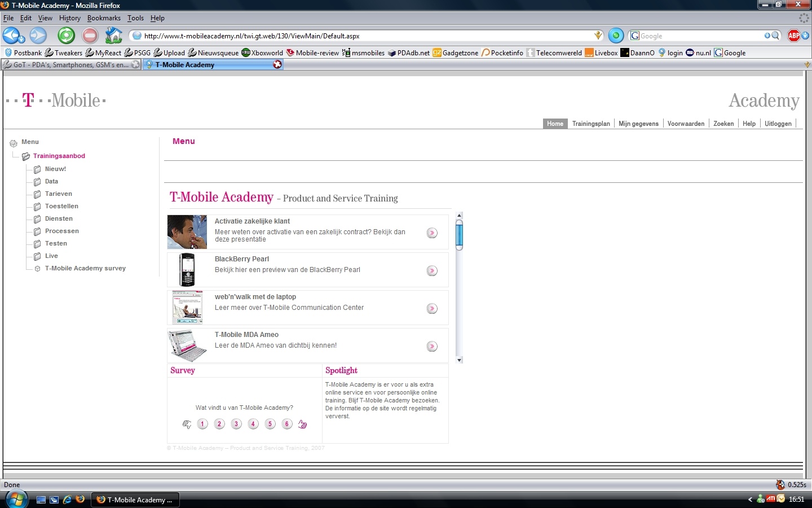Open the Voorwaarden page
Image resolution: width=812 pixels, height=508 pixels.
[x=686, y=124]
